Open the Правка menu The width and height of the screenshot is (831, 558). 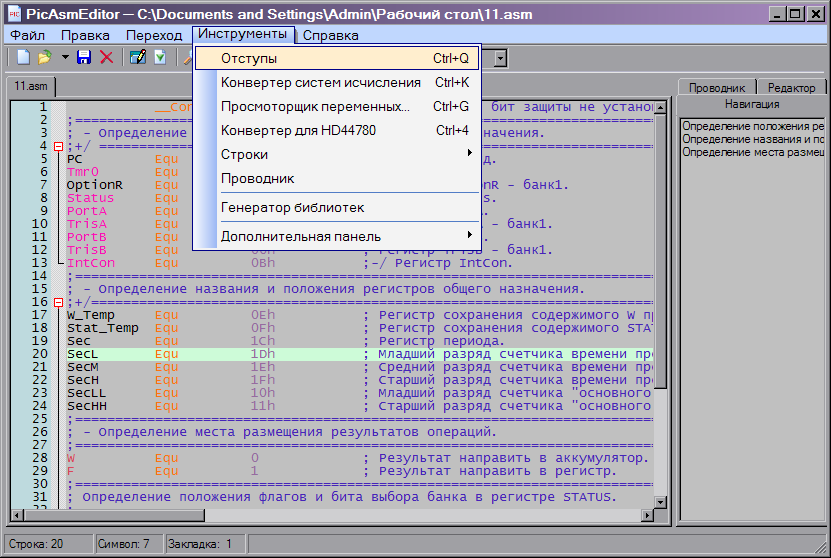(85, 36)
